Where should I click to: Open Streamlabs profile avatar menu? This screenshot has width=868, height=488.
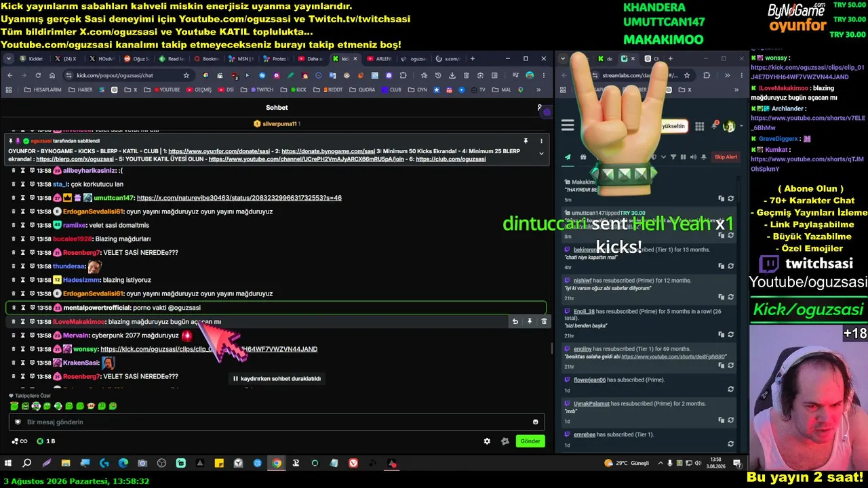pos(729,126)
